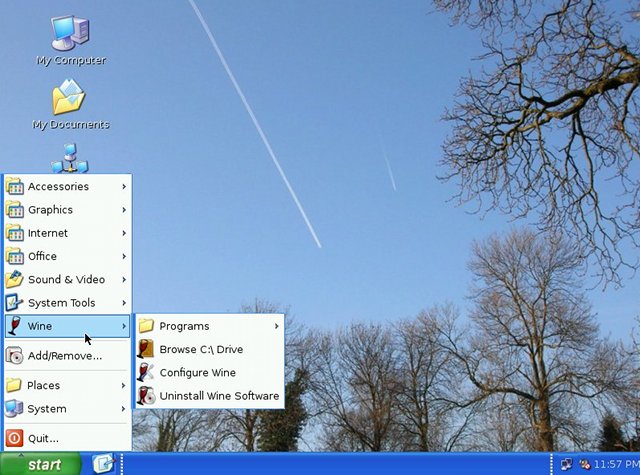Screen dimensions: 640x475
Task: Expand the Accessories submenu arrow
Action: [x=124, y=186]
